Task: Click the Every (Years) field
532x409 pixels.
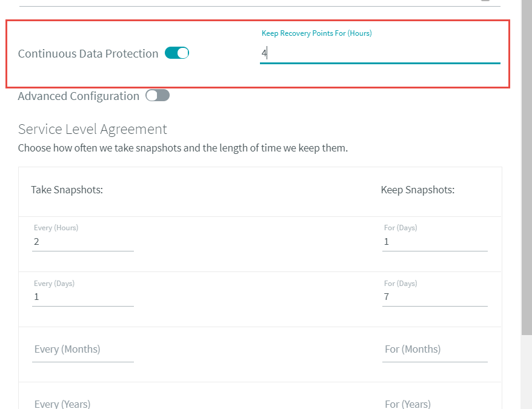Action: click(83, 403)
